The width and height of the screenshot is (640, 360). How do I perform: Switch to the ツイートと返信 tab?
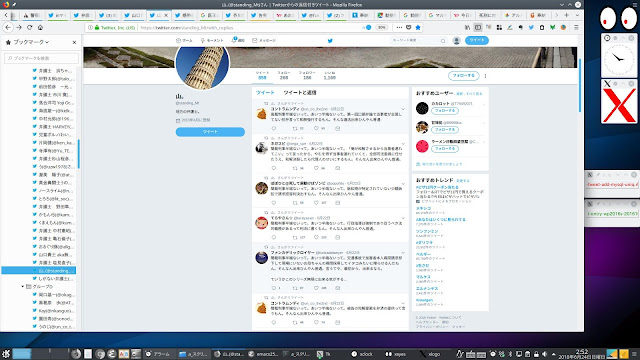point(300,93)
